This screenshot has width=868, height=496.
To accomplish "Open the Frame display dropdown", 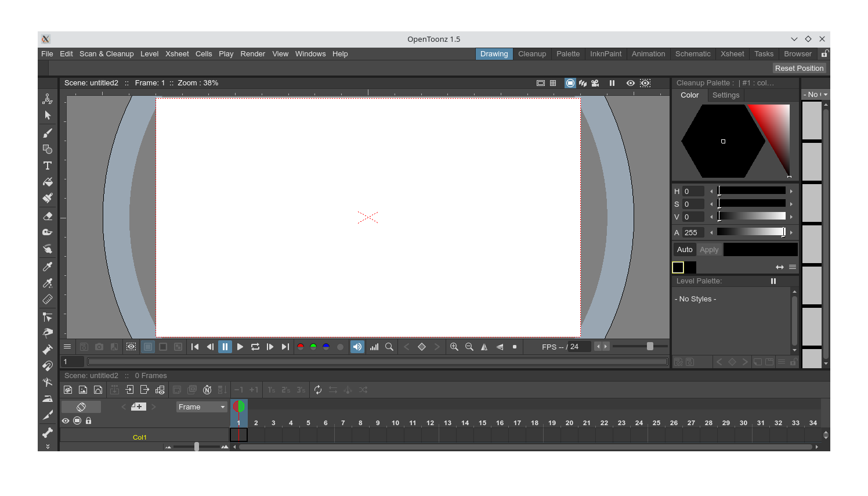I will coord(202,407).
